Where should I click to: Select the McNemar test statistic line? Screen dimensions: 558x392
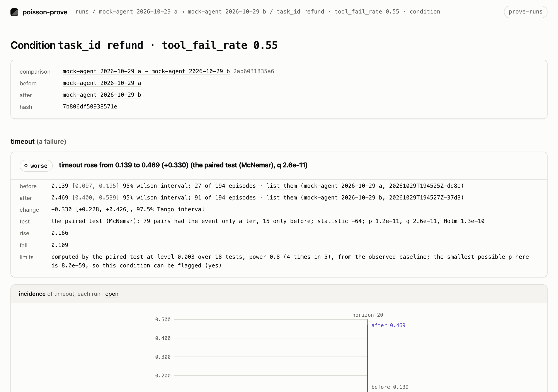[x=268, y=221]
